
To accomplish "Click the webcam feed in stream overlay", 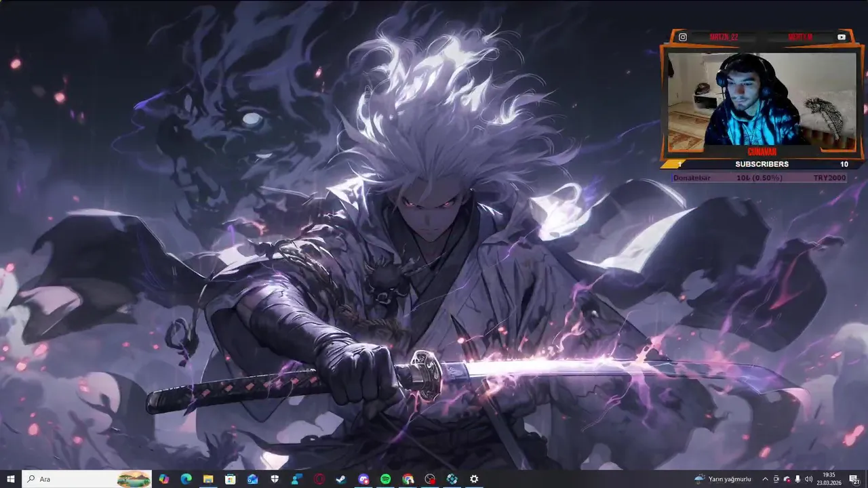I will click(762, 99).
